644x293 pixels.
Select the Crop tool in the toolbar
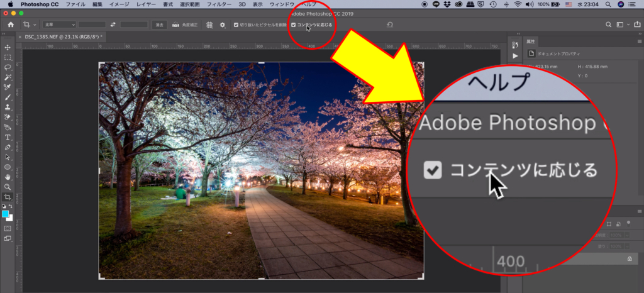[x=8, y=197]
